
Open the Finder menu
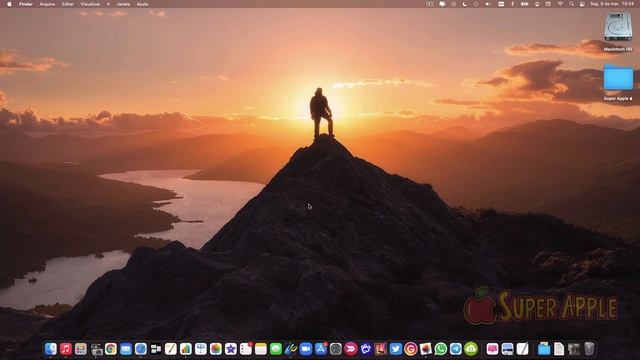pyautogui.click(x=26, y=4)
